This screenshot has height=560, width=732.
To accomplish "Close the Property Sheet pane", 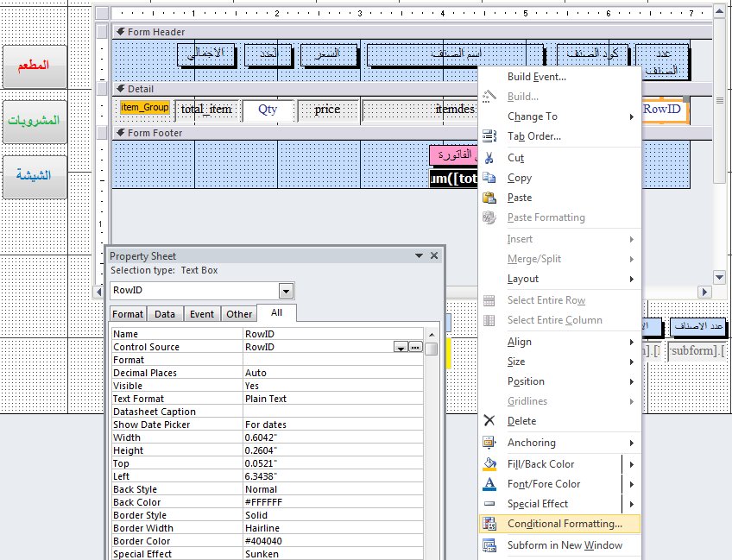I will point(434,255).
